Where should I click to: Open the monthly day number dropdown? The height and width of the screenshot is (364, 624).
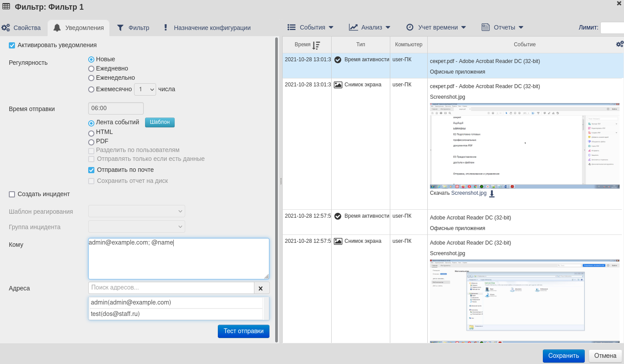click(x=145, y=89)
